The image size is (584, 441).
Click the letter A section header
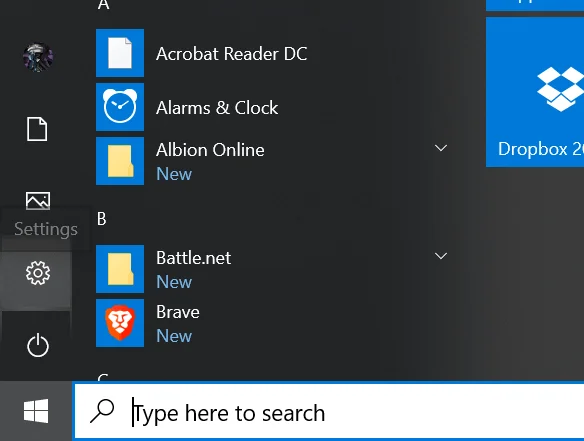point(104,4)
